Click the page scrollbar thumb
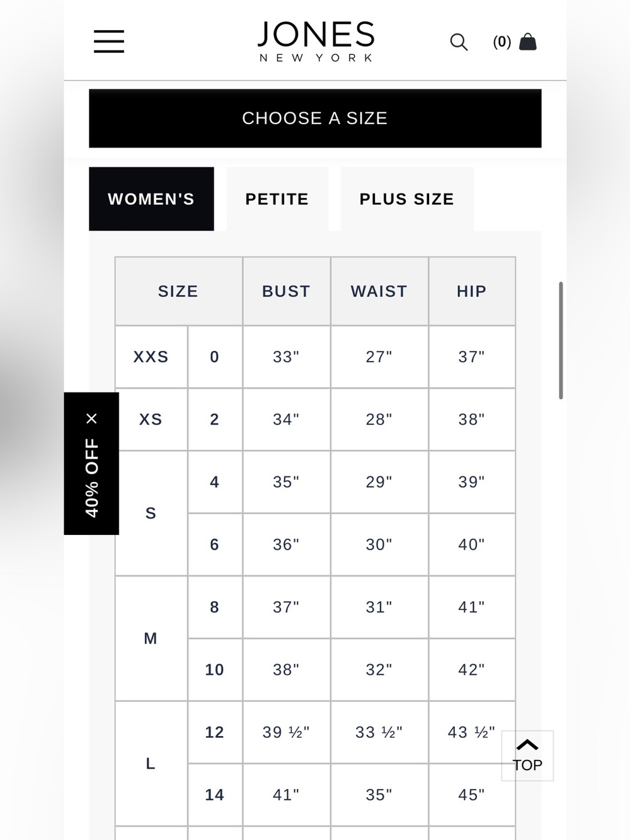The image size is (630, 840). click(561, 340)
